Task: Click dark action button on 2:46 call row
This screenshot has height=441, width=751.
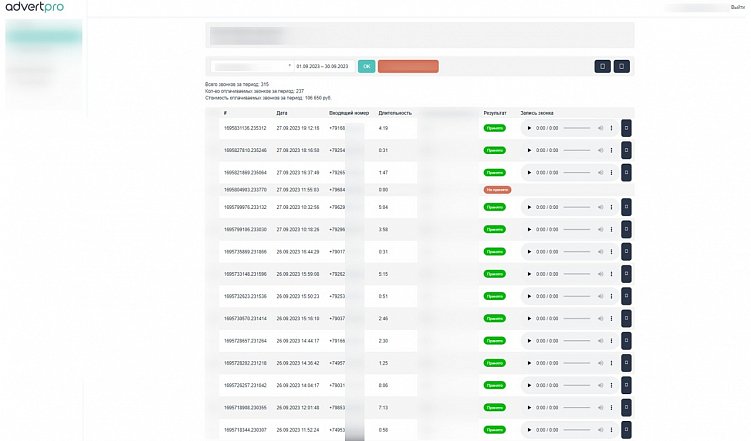Action: (626, 318)
